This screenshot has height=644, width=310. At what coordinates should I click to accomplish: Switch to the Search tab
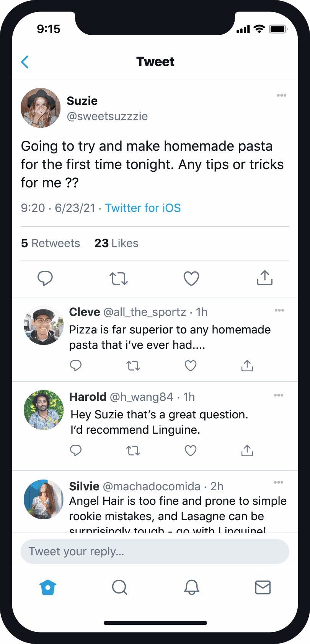pos(119,587)
